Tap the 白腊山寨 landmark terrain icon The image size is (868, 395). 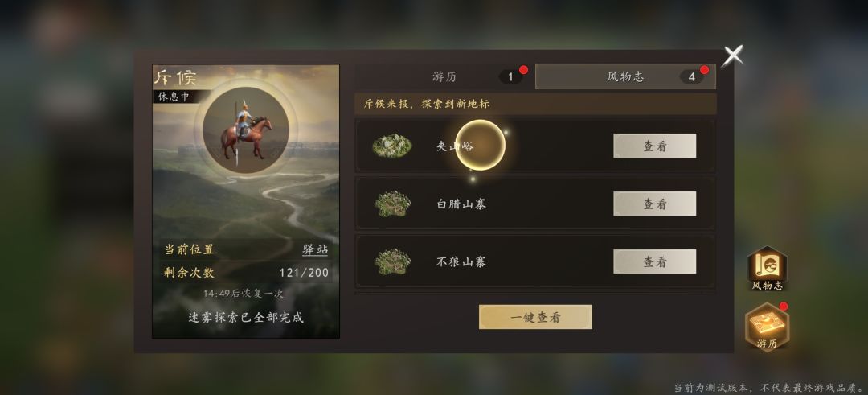pos(392,204)
